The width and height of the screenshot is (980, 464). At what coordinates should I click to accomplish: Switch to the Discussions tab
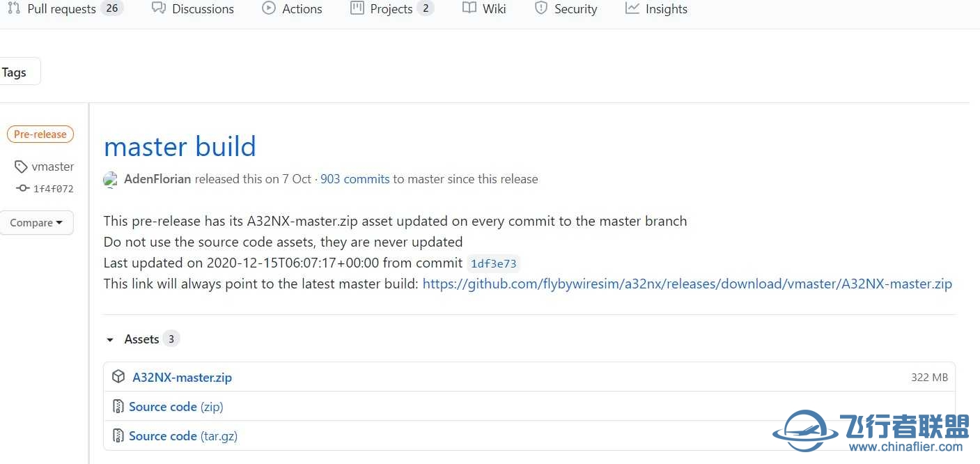203,9
